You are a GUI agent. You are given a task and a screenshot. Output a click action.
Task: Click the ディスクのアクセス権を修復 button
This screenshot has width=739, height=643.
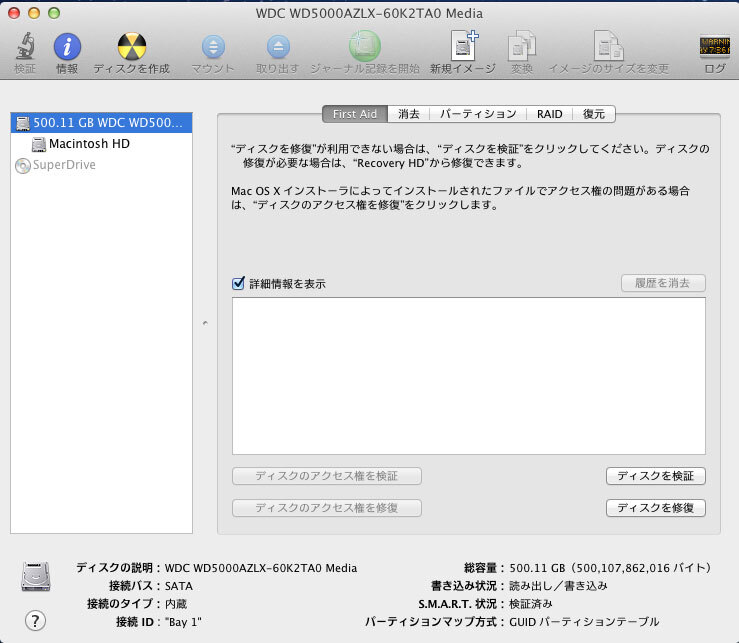tap(327, 508)
